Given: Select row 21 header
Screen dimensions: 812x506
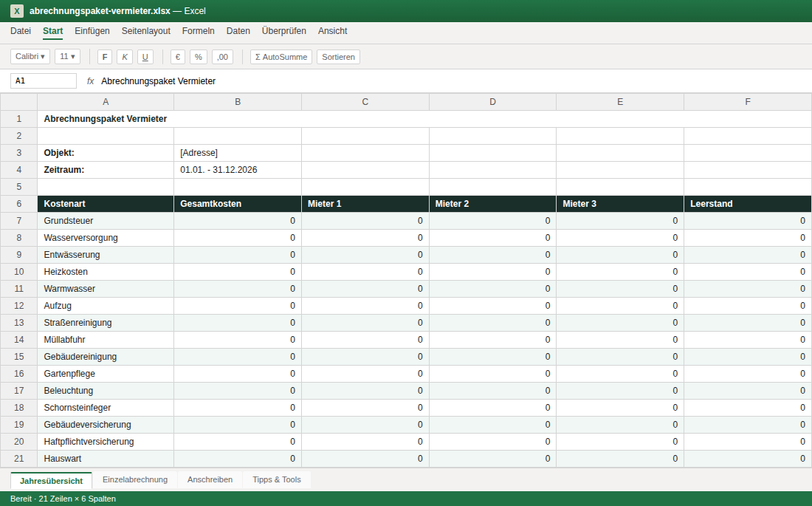Looking at the screenshot, I should click(18, 459).
